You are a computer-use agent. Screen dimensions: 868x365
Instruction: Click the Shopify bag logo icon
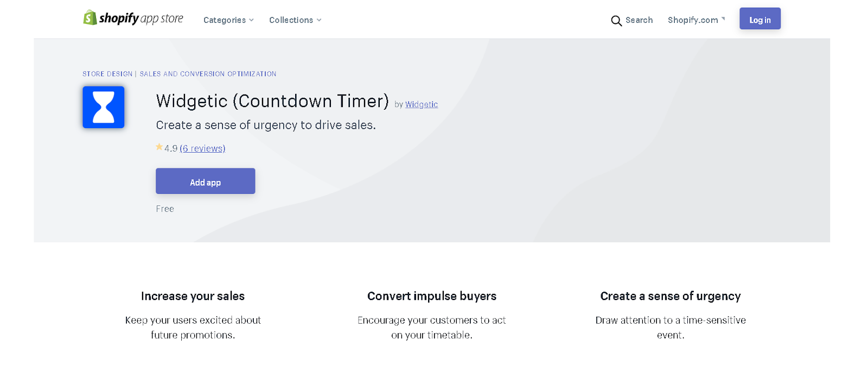90,18
